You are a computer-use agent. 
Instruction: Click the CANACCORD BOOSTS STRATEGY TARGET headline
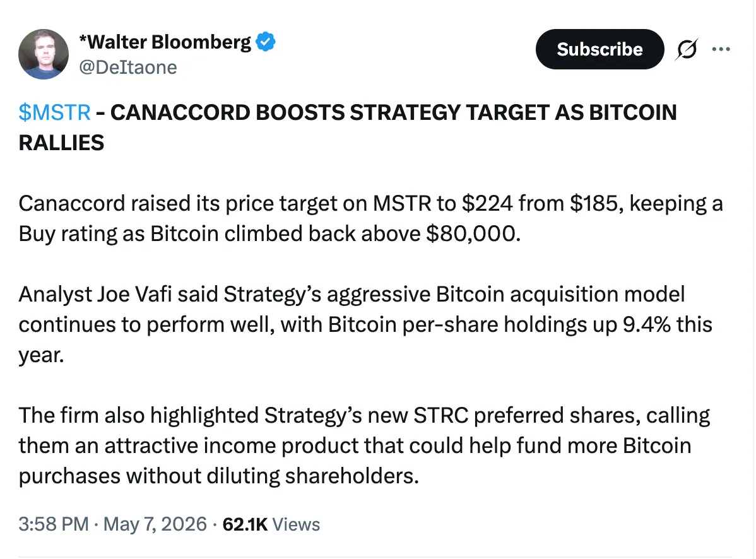coord(347,127)
